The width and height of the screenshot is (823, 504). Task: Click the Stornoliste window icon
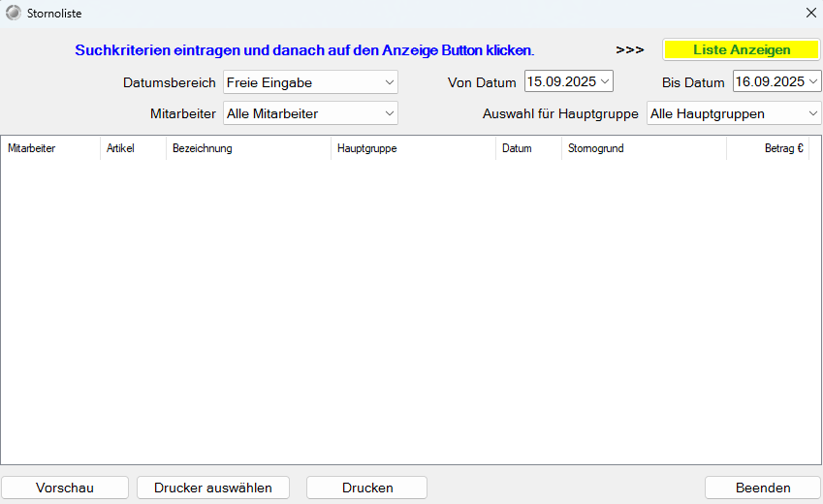click(14, 14)
